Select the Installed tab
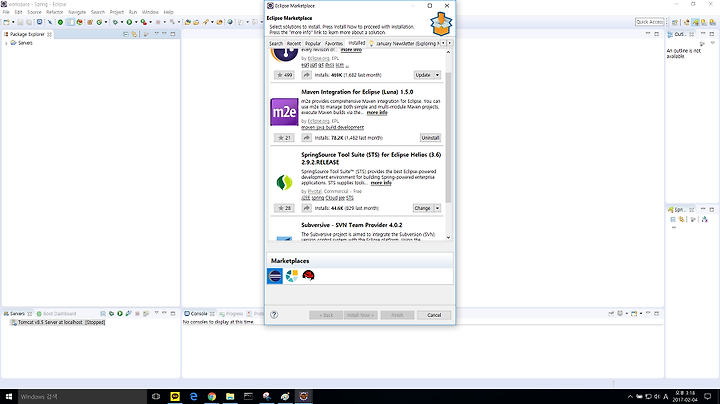The width and height of the screenshot is (720, 404). (356, 43)
